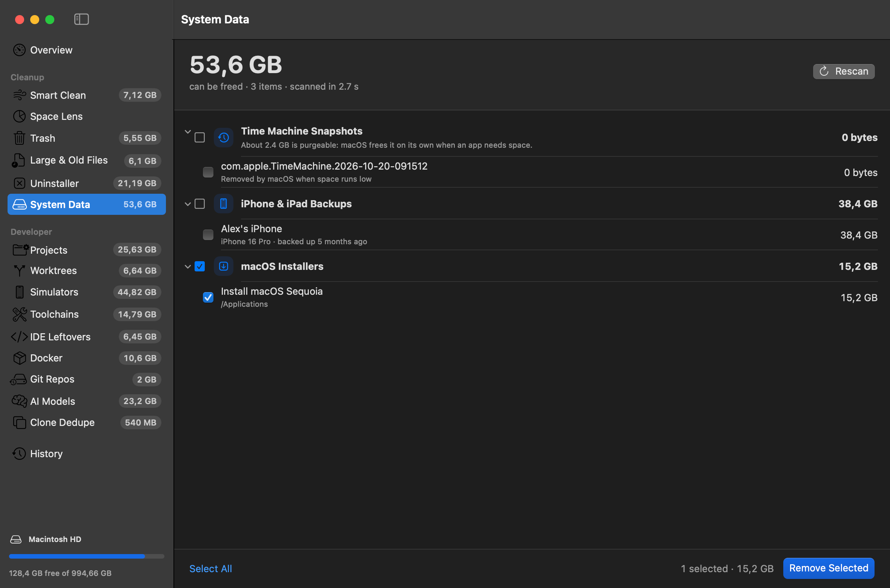Click the iPhone & iPad Backups device icon
890x588 pixels.
(x=224, y=204)
